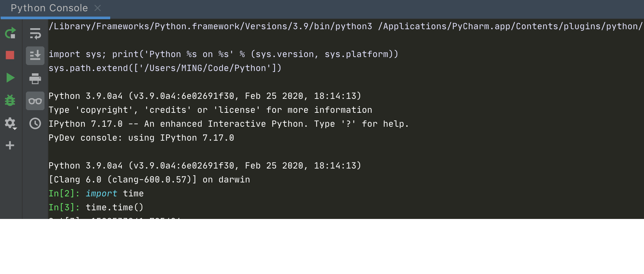Print console output with the printer icon
This screenshot has height=274, width=644.
pos(35,79)
